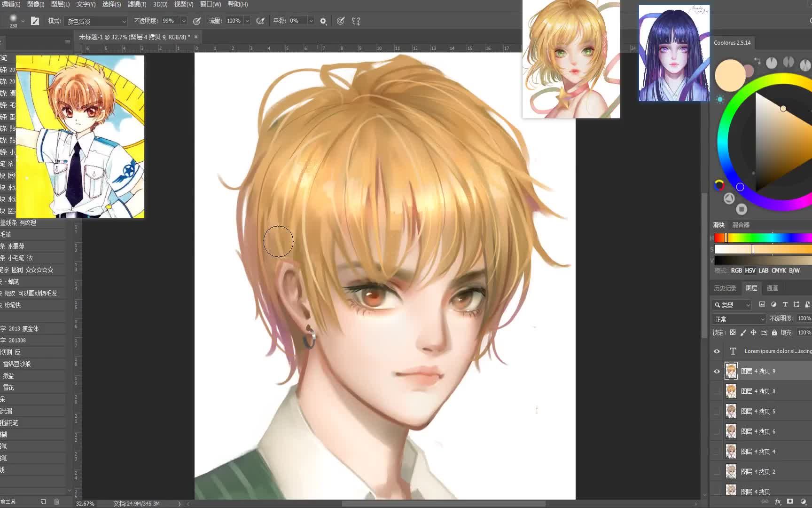Create new fill or adjustment layer icon

(804, 501)
